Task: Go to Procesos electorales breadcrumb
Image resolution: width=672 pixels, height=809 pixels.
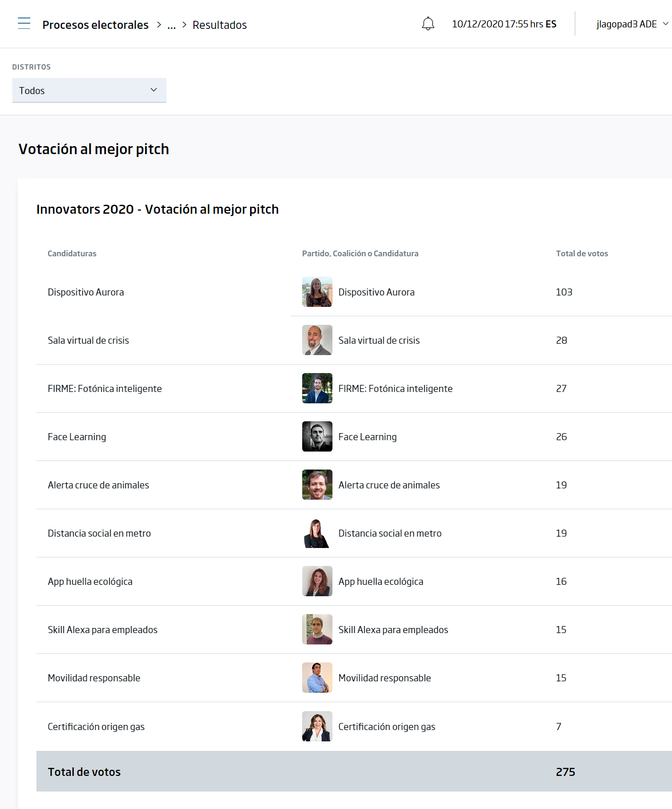Action: [x=96, y=25]
